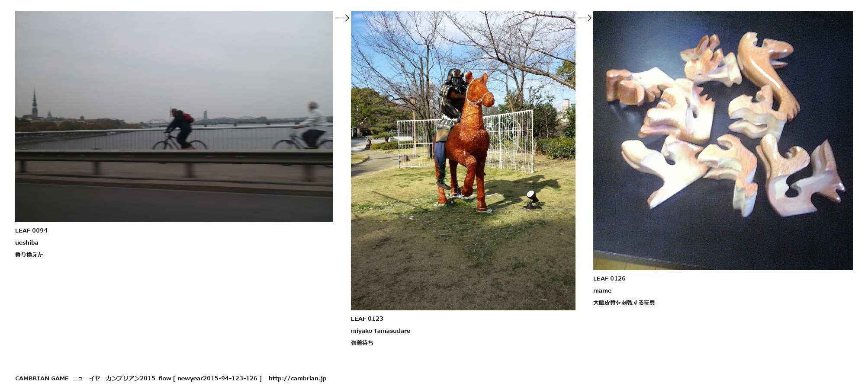Click the CAMBRIAN GAME footer title
Image resolution: width=868 pixels, height=389 pixels.
[x=42, y=378]
